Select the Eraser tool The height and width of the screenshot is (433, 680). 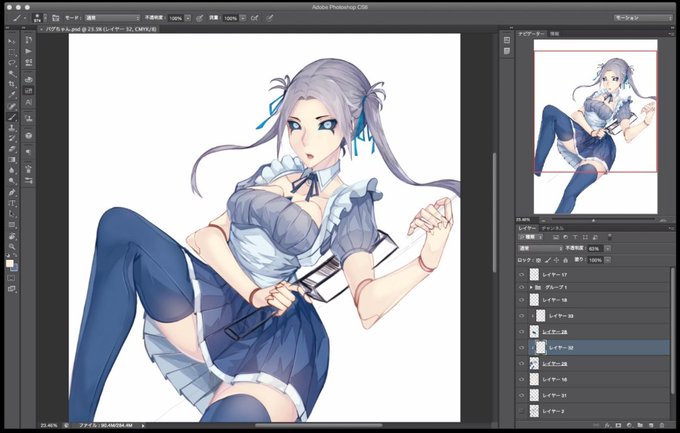(12, 149)
